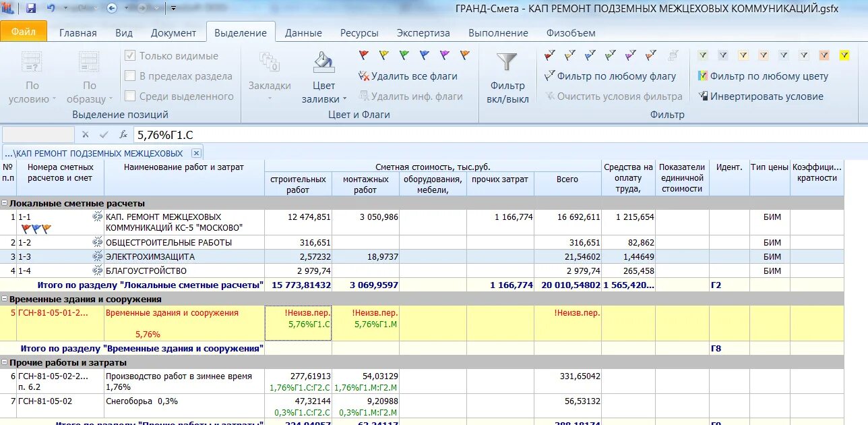Screen dimensions: 868x425
Task: Toggle the Только видимые checkbox
Action: tap(130, 56)
